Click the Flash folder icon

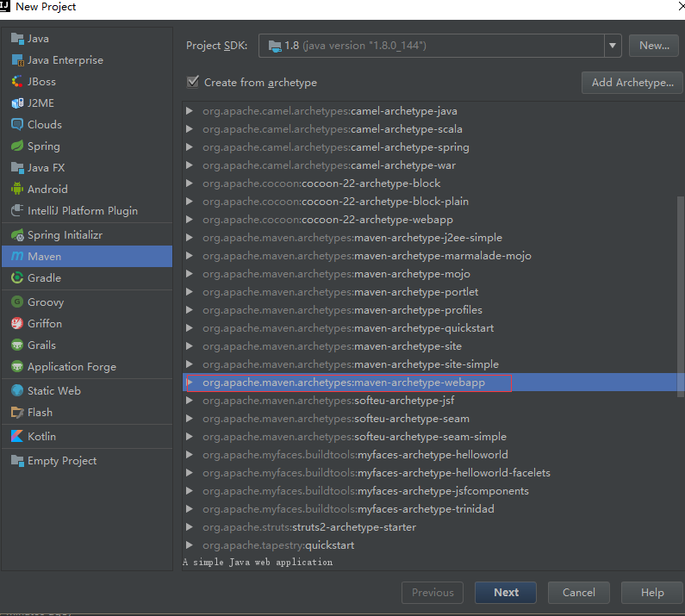click(17, 412)
